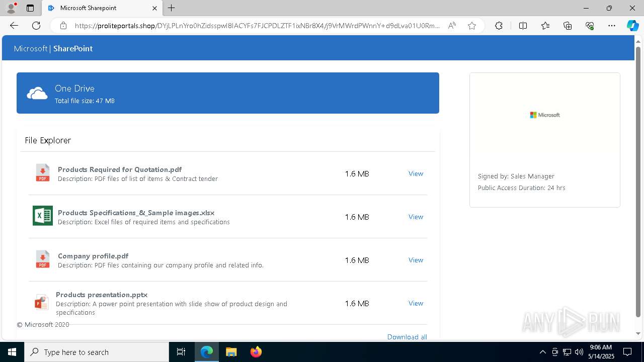Click the scrollbar down arrow
This screenshot has height=362, width=644.
click(638, 333)
